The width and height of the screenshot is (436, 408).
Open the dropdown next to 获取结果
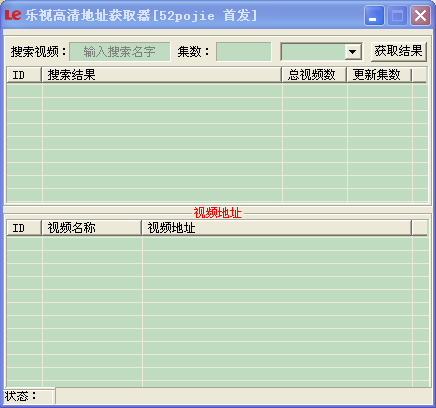point(352,52)
